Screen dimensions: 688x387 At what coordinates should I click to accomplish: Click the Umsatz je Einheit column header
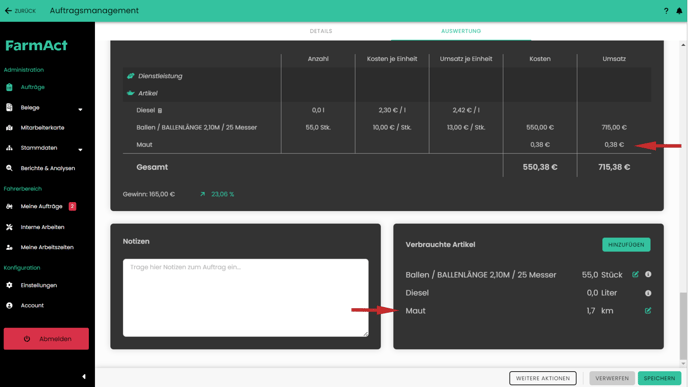click(466, 59)
